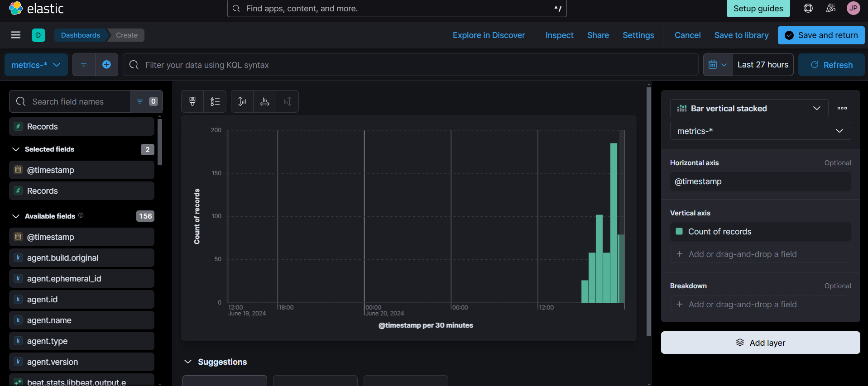Open the Last 27 hours time picker
Image resolution: width=868 pixels, height=386 pixels.
763,65
